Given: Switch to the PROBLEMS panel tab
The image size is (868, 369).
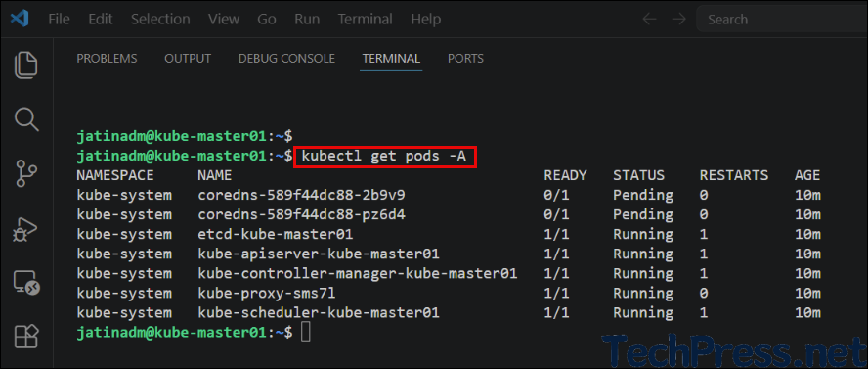Looking at the screenshot, I should 107,59.
